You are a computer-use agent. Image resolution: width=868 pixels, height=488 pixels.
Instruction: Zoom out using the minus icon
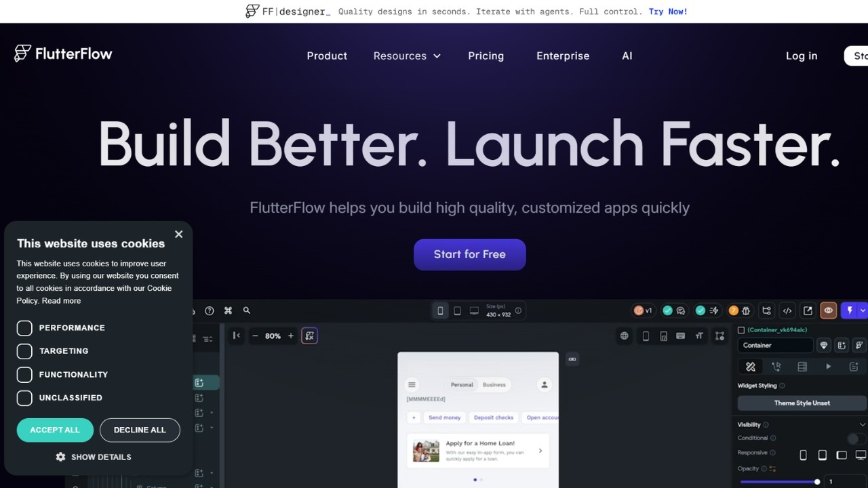[x=255, y=335]
